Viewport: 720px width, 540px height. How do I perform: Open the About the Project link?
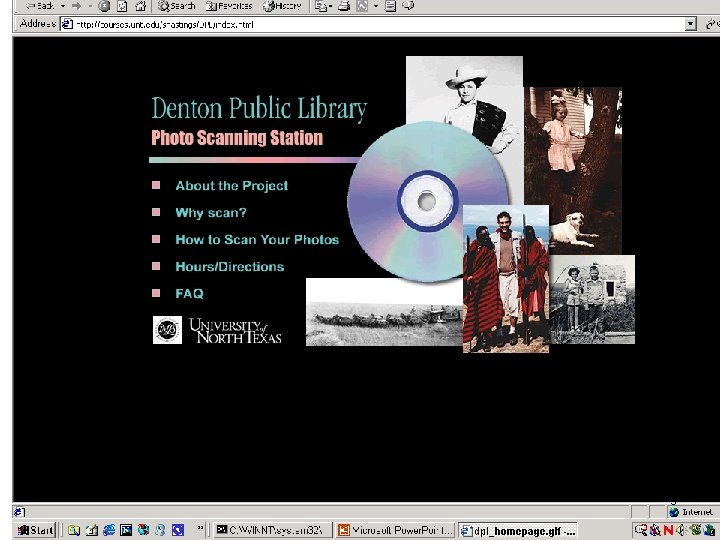[232, 186]
